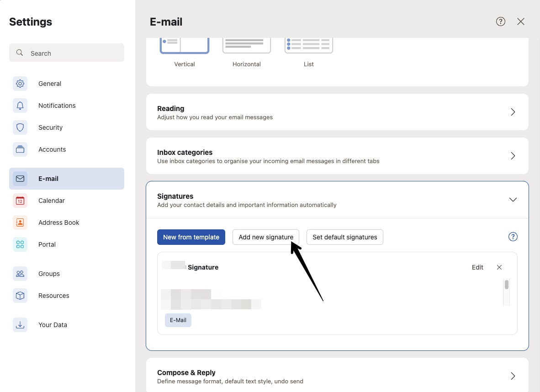Open the Portal grid icon
Image resolution: width=540 pixels, height=392 pixels.
pyautogui.click(x=20, y=244)
